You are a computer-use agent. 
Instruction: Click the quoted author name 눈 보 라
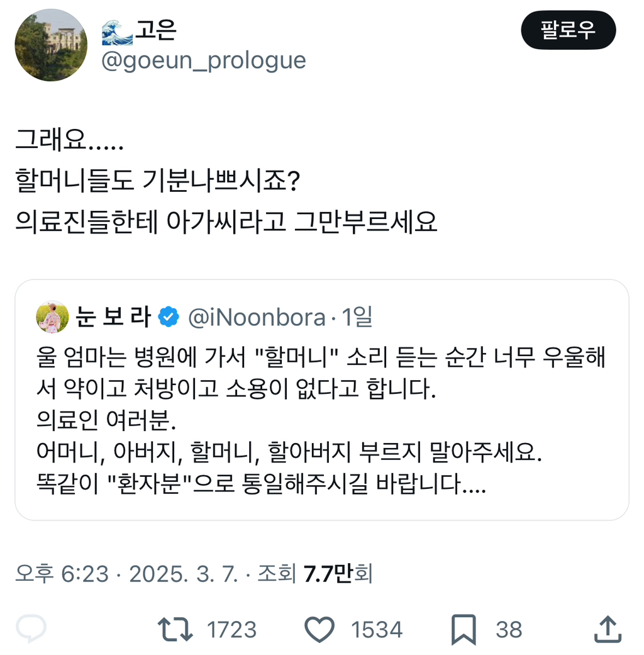coord(113,317)
